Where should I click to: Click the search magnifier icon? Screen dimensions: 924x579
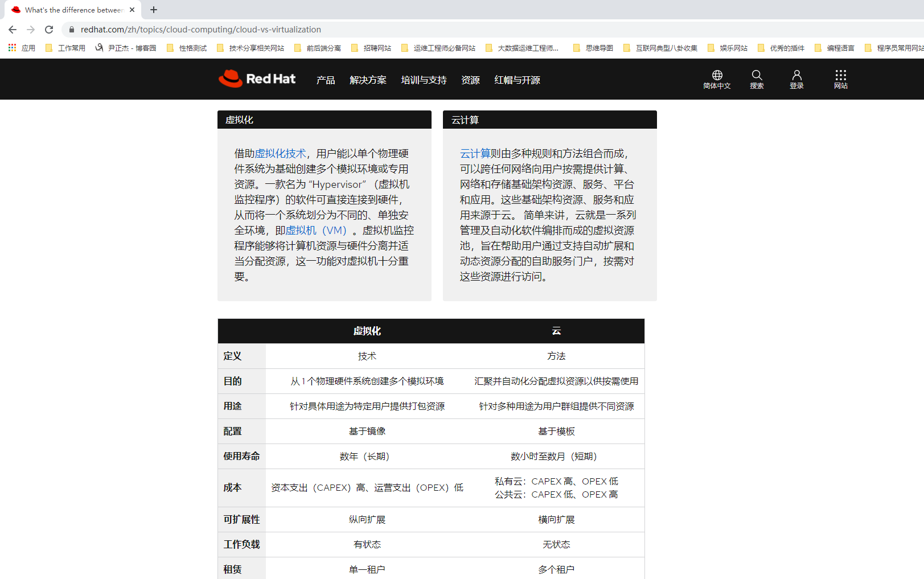click(757, 76)
